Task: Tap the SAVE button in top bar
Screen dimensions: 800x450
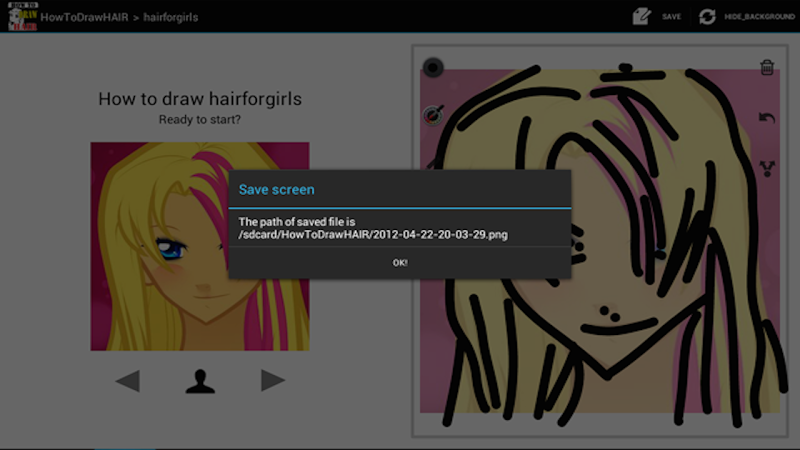Action: click(671, 17)
